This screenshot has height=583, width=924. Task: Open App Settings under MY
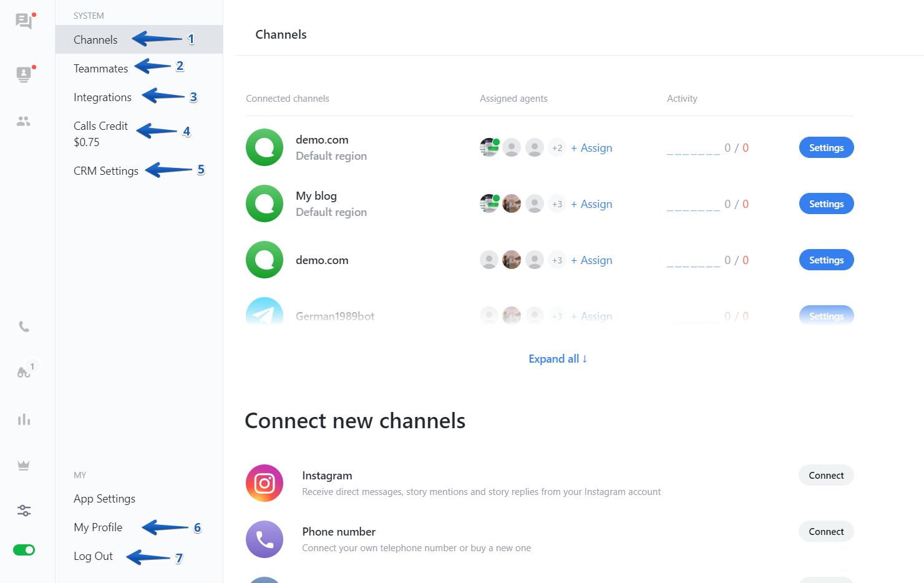pos(104,499)
